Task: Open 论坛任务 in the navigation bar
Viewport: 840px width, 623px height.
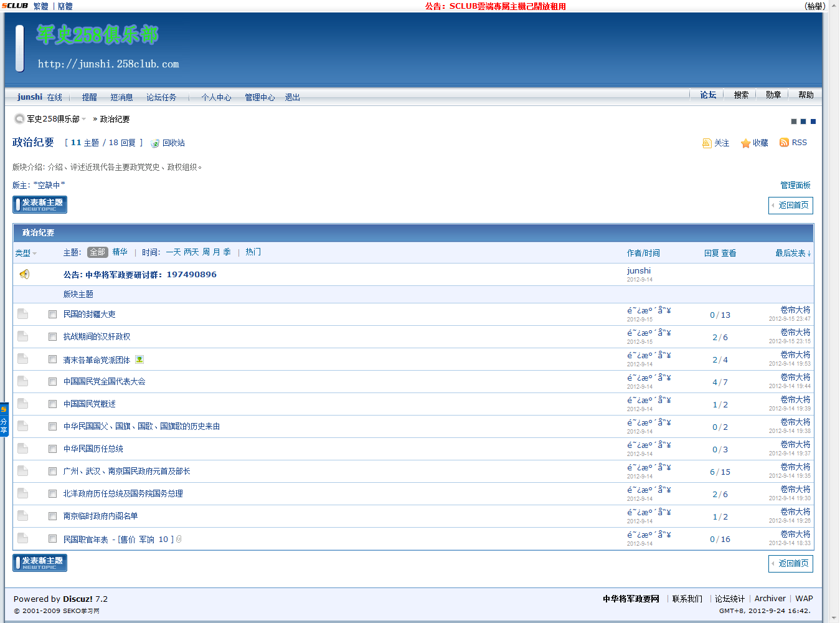Action: (161, 97)
